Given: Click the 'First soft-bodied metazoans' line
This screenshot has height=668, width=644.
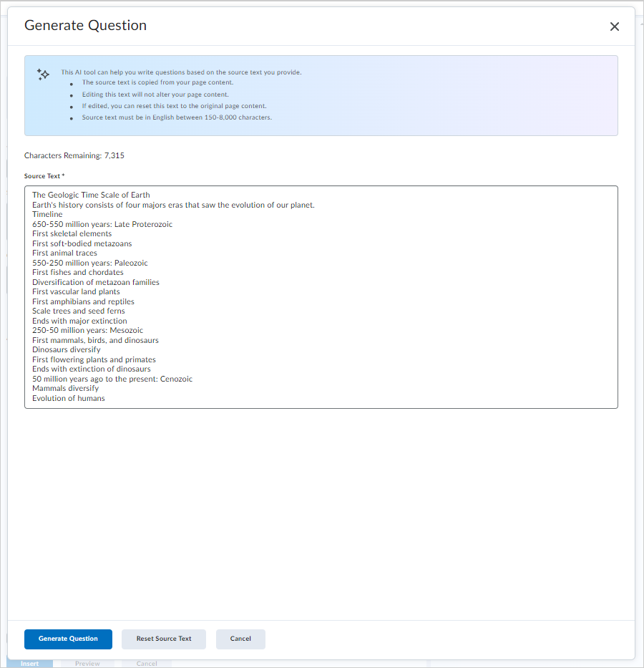Looking at the screenshot, I should coord(82,243).
